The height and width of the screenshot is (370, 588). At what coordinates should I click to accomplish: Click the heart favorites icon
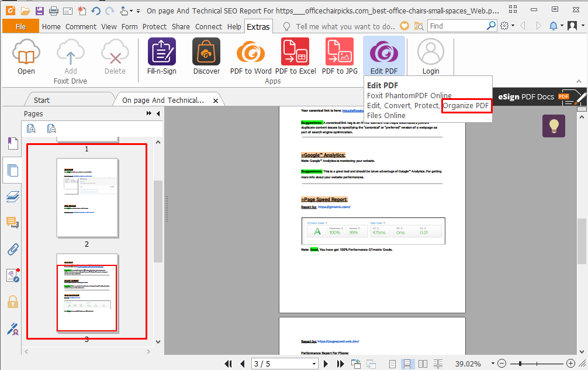(x=404, y=26)
